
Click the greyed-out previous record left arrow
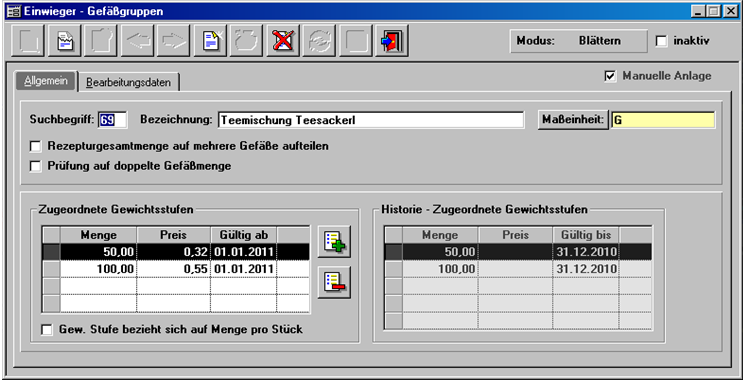point(137,41)
